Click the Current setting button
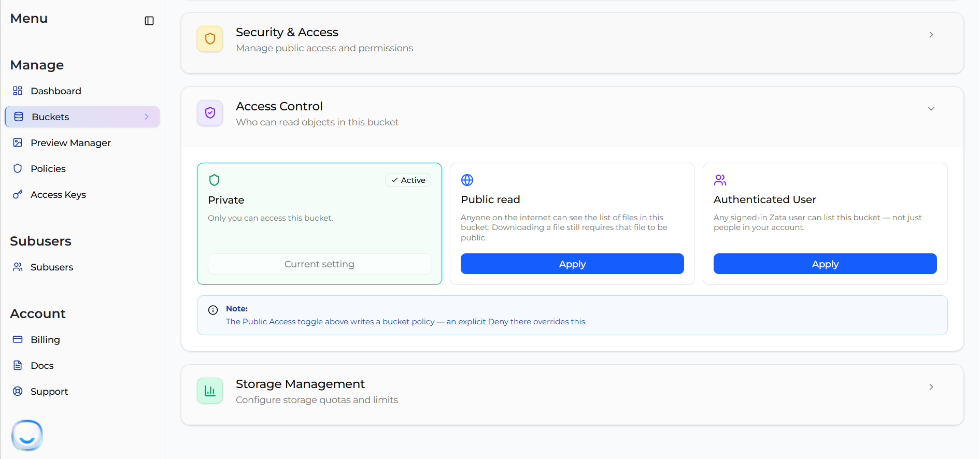980x459 pixels. [x=319, y=264]
